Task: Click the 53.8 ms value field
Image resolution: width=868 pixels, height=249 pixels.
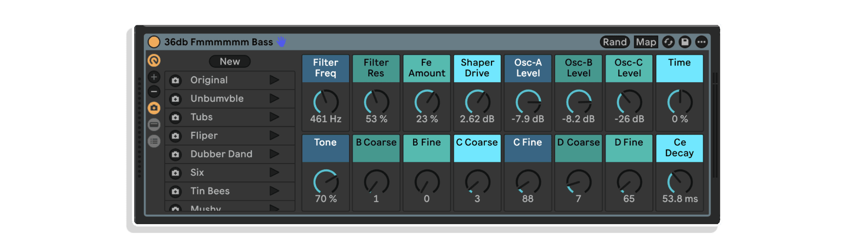Action: click(680, 199)
